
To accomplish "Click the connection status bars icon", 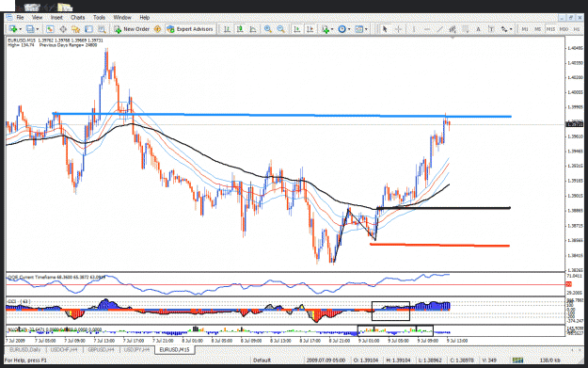I will pyautogui.click(x=517, y=360).
